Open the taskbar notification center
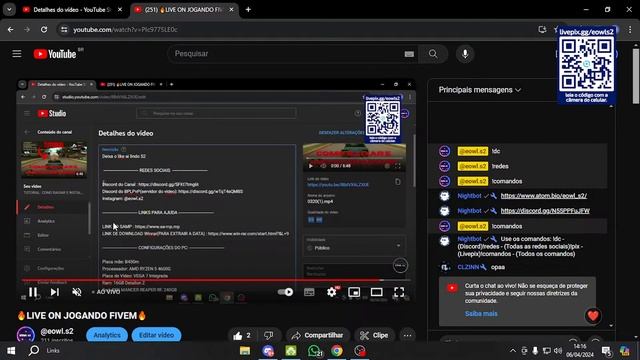Image resolution: width=640 pixels, height=360 pixels. point(607,351)
